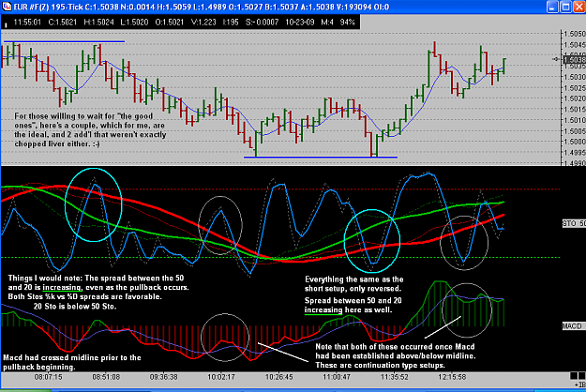Click the 11:00:47 time axis label

(337, 377)
